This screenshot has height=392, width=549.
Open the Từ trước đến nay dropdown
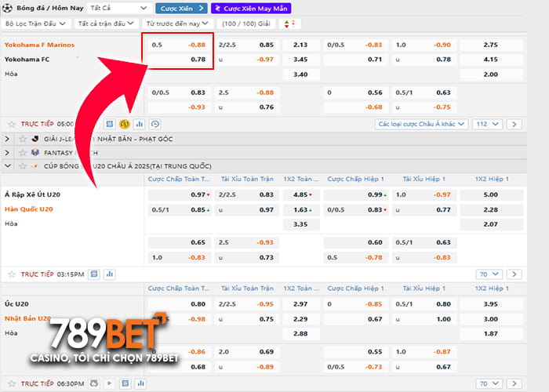(x=177, y=24)
